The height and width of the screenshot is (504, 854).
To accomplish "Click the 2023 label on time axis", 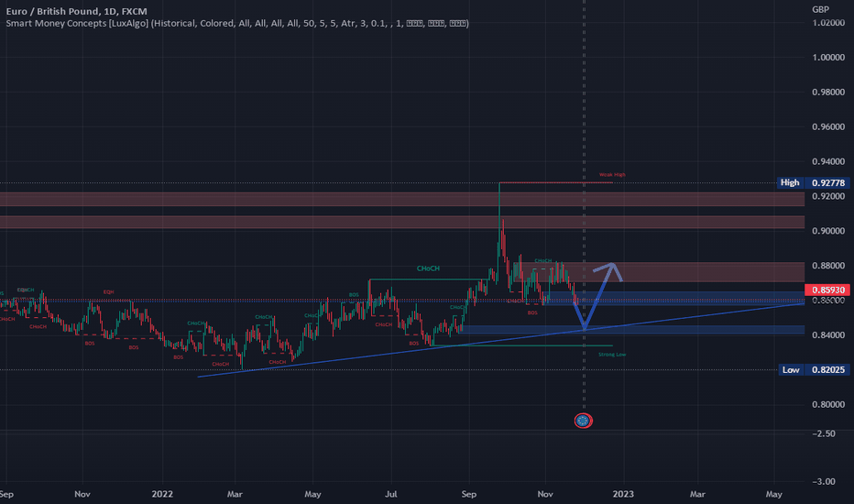I will (x=623, y=494).
